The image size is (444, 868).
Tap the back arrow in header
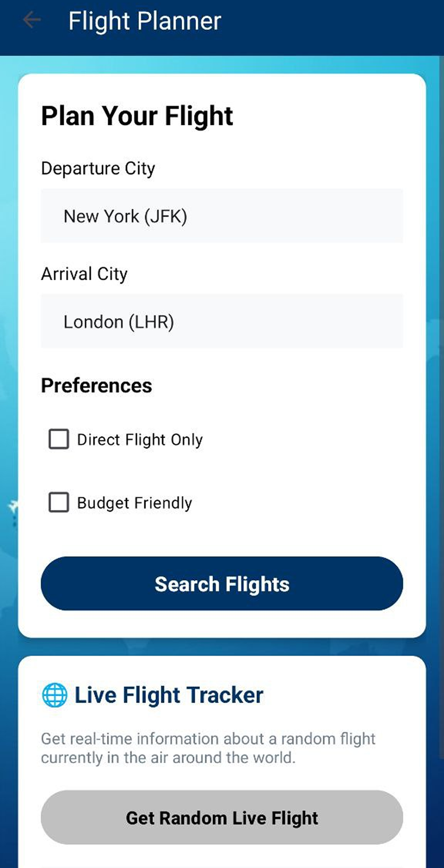tap(32, 20)
